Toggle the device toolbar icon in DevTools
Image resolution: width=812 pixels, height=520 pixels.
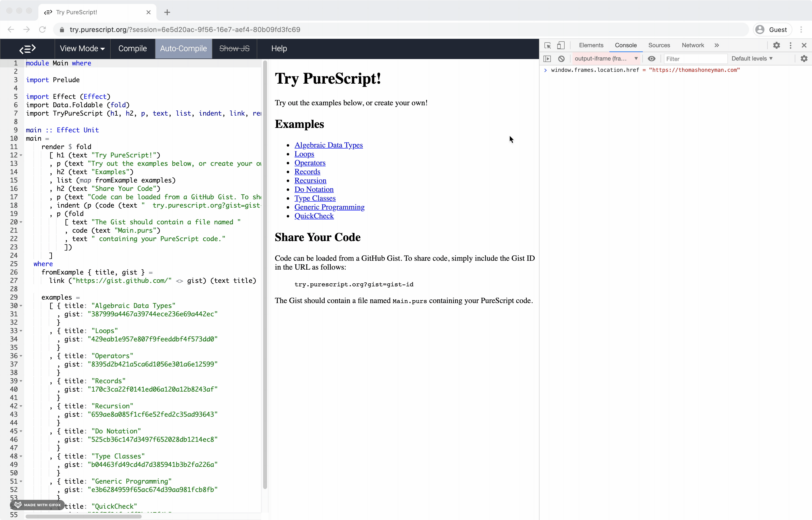point(561,45)
